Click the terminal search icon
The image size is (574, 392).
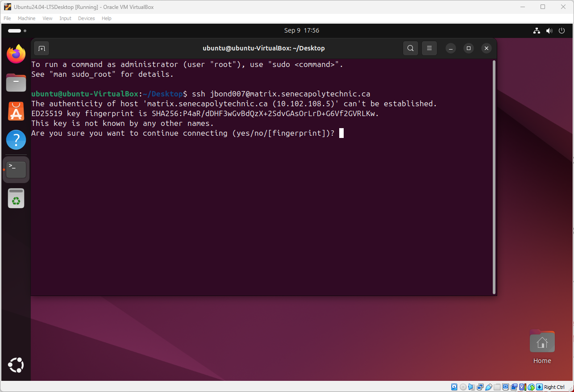pyautogui.click(x=410, y=48)
